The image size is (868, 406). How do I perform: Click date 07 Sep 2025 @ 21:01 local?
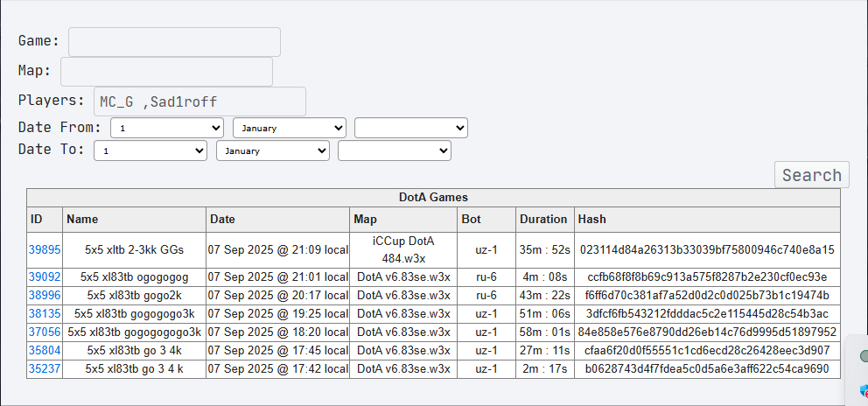pyautogui.click(x=278, y=276)
